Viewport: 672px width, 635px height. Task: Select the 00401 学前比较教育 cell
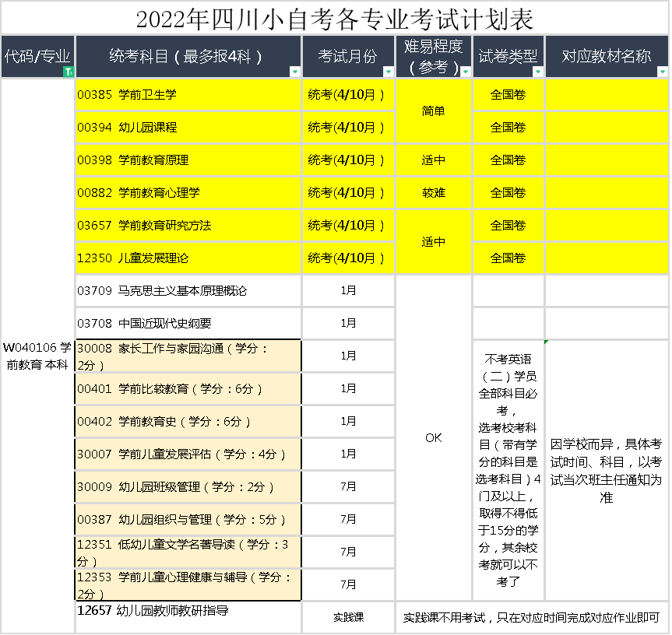coord(188,389)
